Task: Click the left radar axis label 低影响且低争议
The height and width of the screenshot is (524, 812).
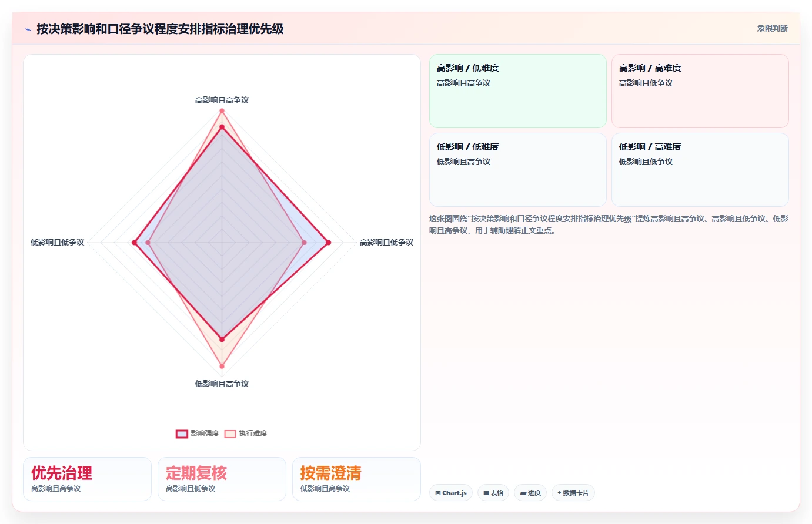Action: coord(57,243)
